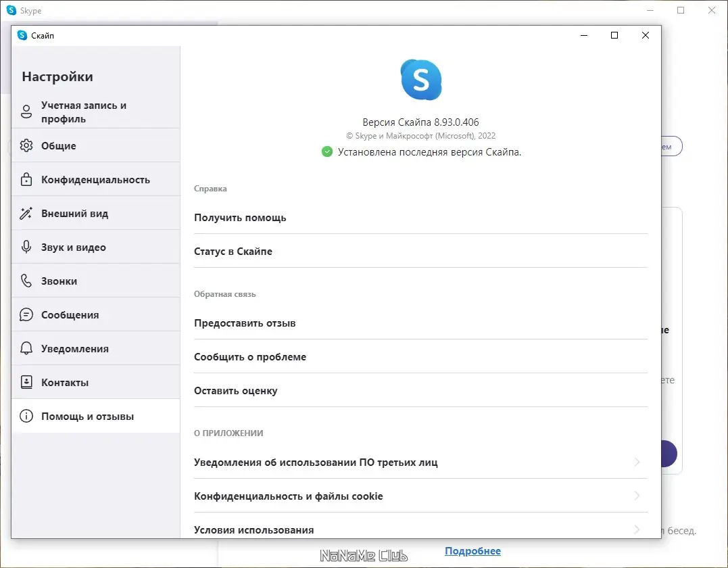728x568 pixels.
Task: Expand chevron for third-party software notices row
Action: [637, 462]
